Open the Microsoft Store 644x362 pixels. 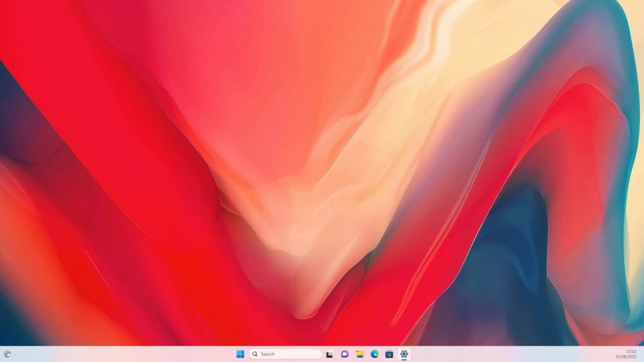point(389,354)
